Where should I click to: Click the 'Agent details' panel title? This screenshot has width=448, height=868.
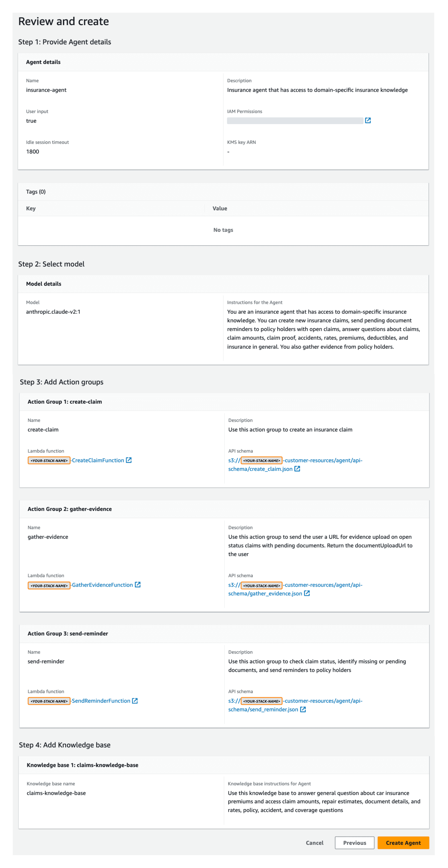click(x=43, y=62)
